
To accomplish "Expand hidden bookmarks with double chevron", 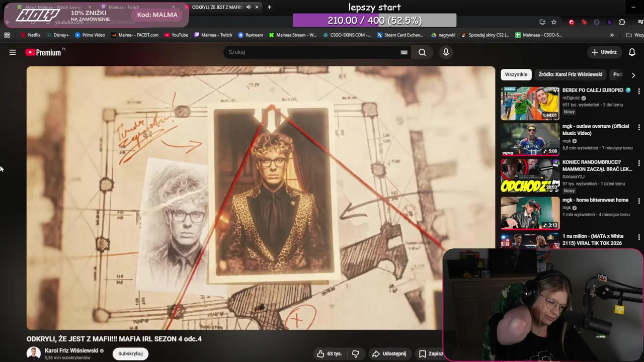I will [x=612, y=35].
